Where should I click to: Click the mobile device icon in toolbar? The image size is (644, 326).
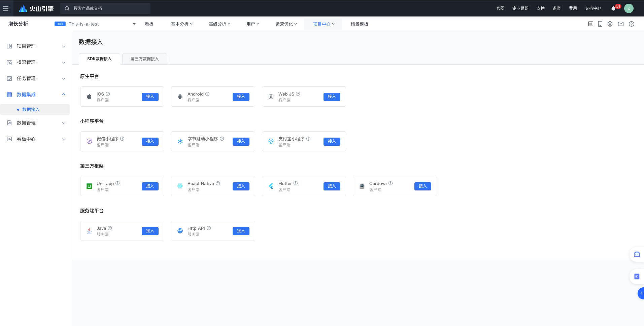click(x=600, y=24)
